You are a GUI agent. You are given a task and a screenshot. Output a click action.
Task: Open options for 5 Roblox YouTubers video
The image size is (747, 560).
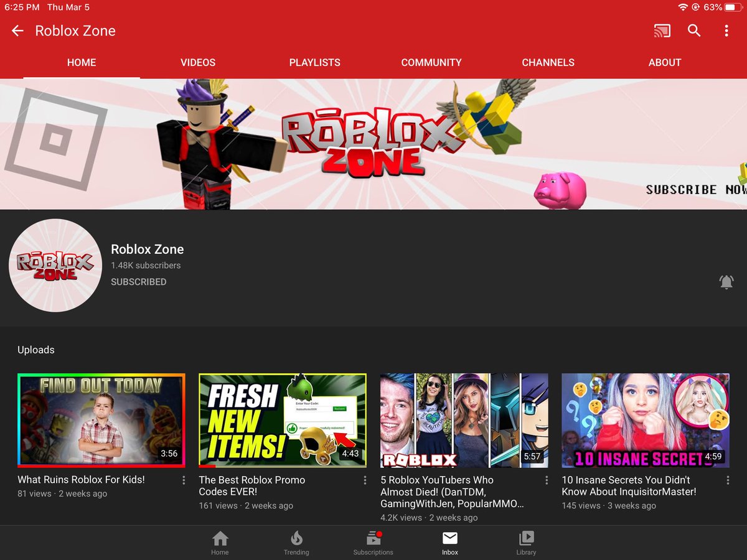coord(547,480)
